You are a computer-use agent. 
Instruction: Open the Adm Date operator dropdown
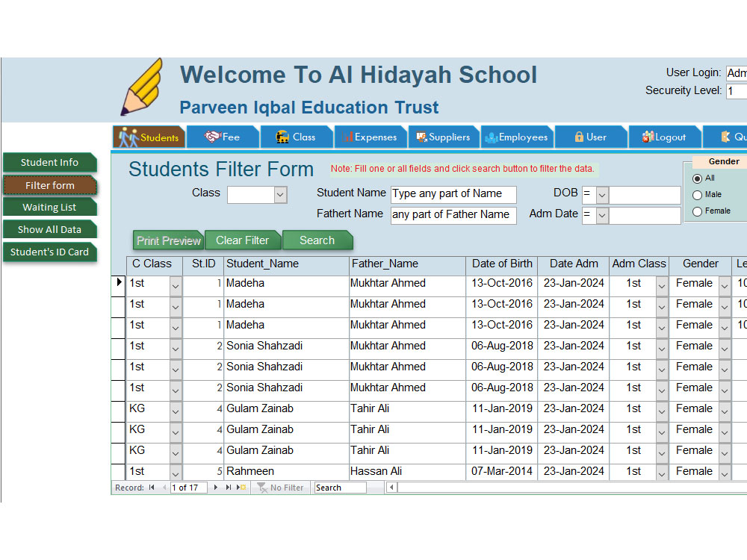[x=602, y=216]
